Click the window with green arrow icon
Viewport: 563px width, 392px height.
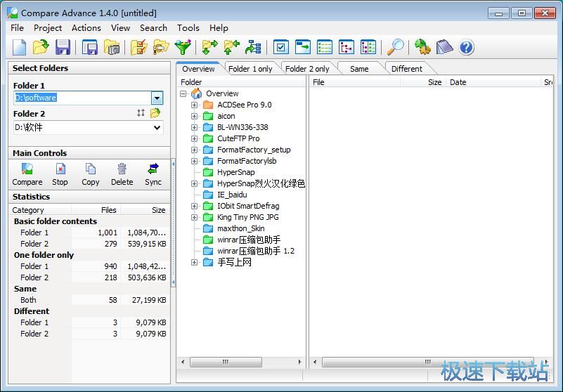point(303,47)
